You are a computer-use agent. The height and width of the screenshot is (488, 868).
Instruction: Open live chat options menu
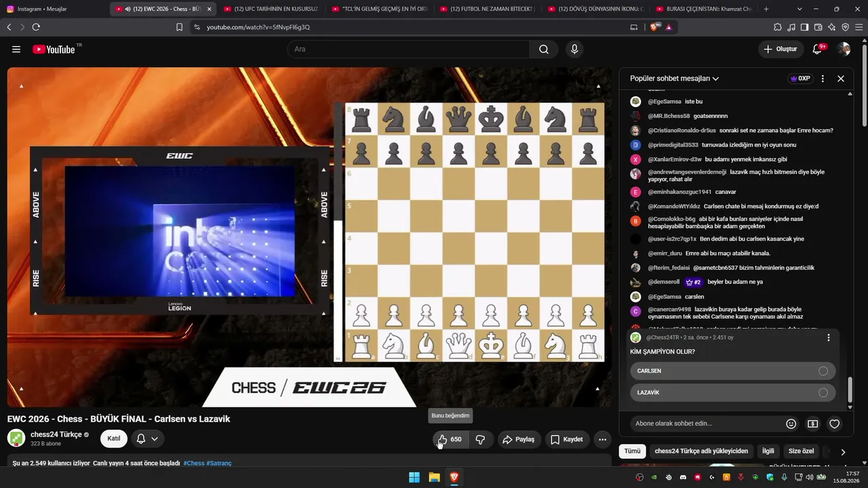(823, 79)
